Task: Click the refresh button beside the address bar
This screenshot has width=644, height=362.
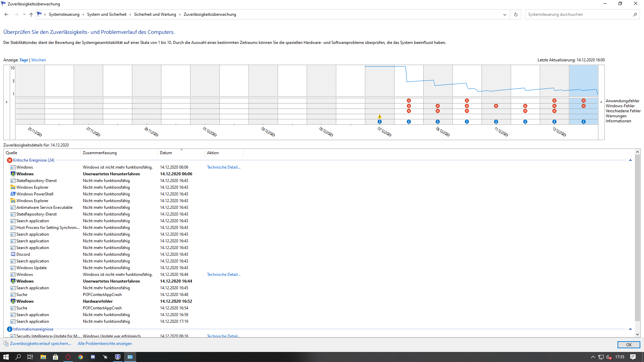Action: (516, 14)
